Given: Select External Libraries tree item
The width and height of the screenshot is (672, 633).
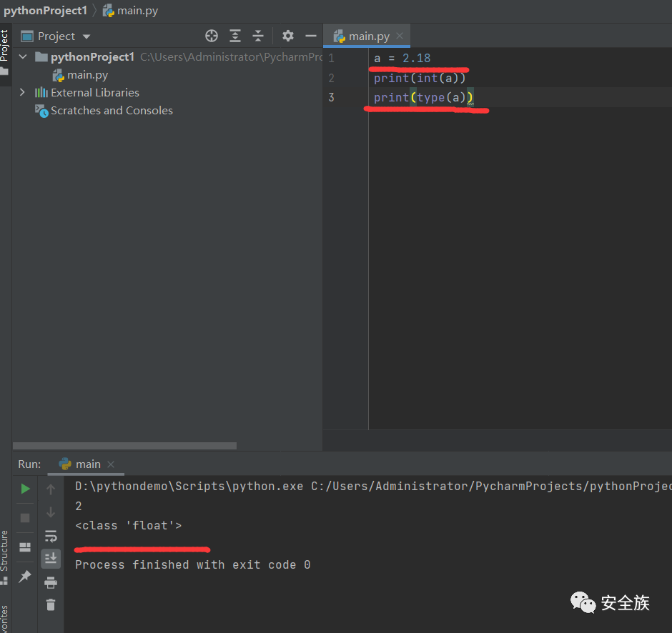Looking at the screenshot, I should coord(94,92).
